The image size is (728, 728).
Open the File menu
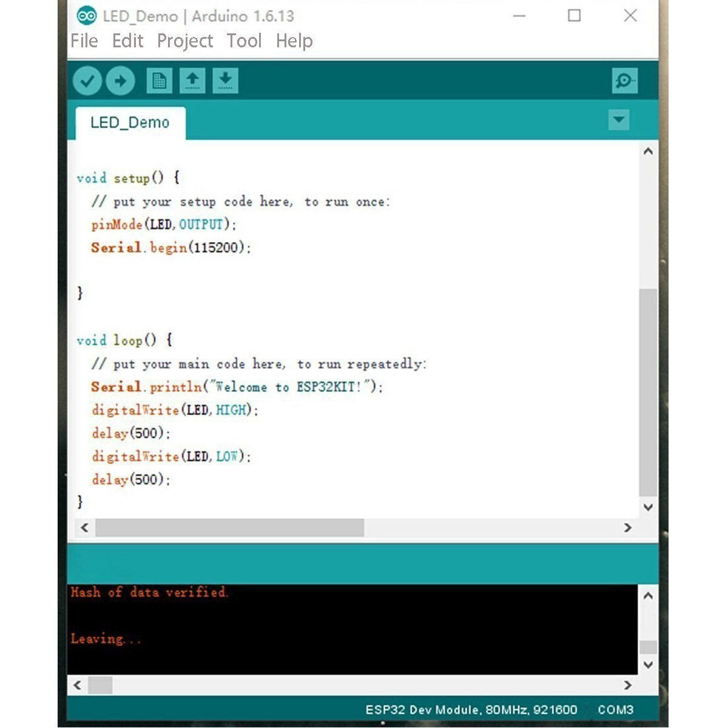[x=84, y=41]
